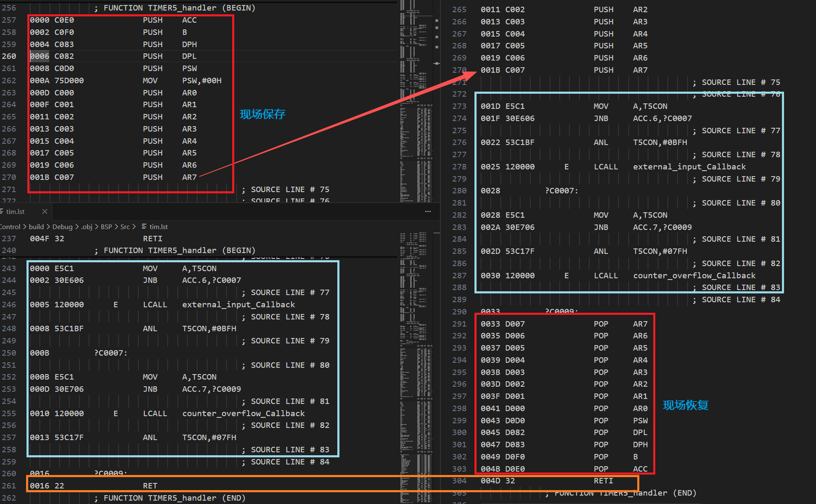Click tim.lst in the breadcrumb path

(159, 227)
